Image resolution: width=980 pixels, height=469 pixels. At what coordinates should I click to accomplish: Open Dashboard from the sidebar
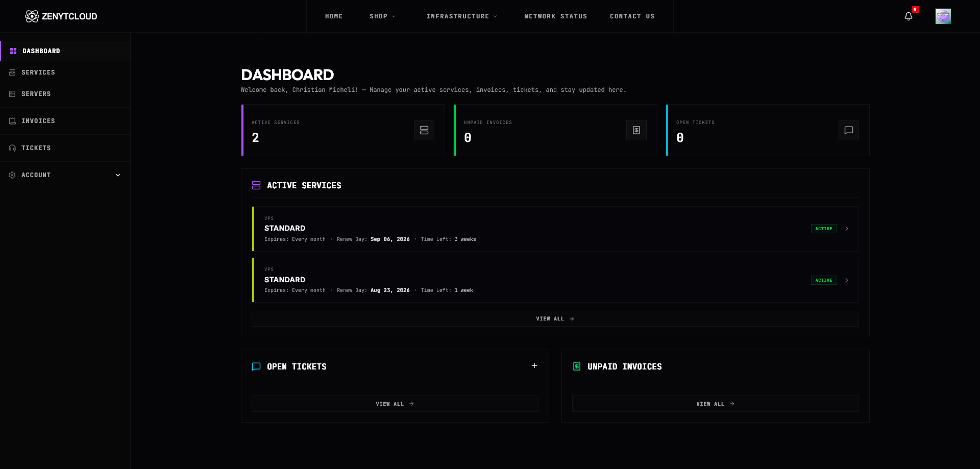65,51
